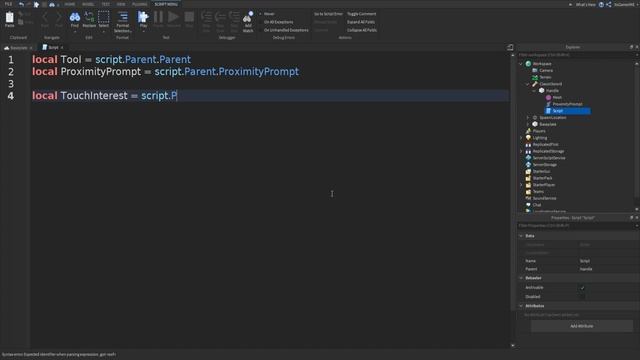
Task: Click the Step Into debugger icon
Action: click(x=207, y=17)
